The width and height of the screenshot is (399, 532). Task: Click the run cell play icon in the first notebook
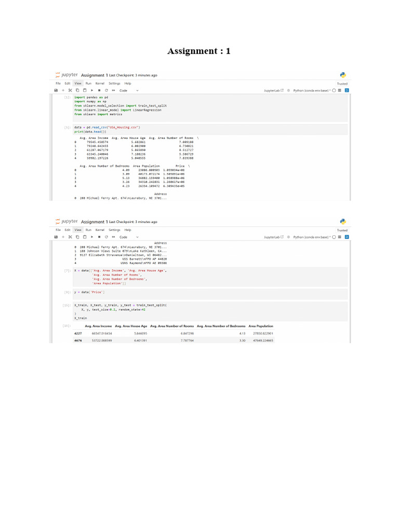92,90
